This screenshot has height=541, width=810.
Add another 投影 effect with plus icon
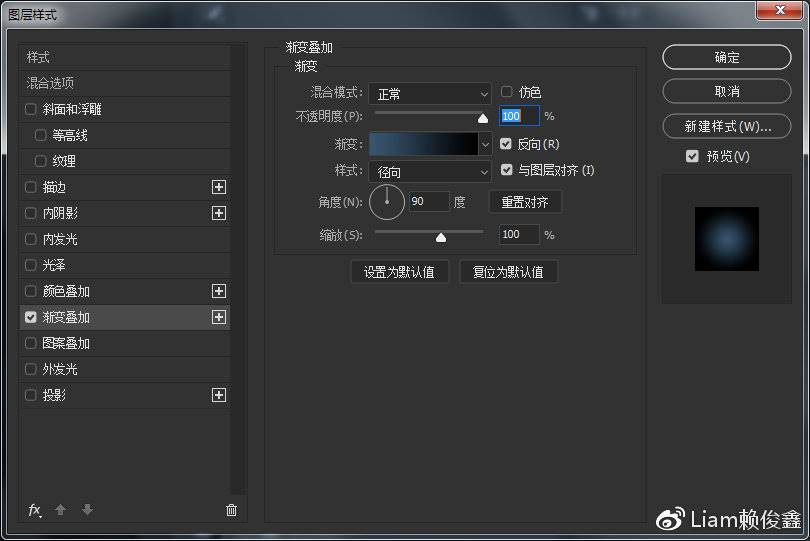coord(219,395)
